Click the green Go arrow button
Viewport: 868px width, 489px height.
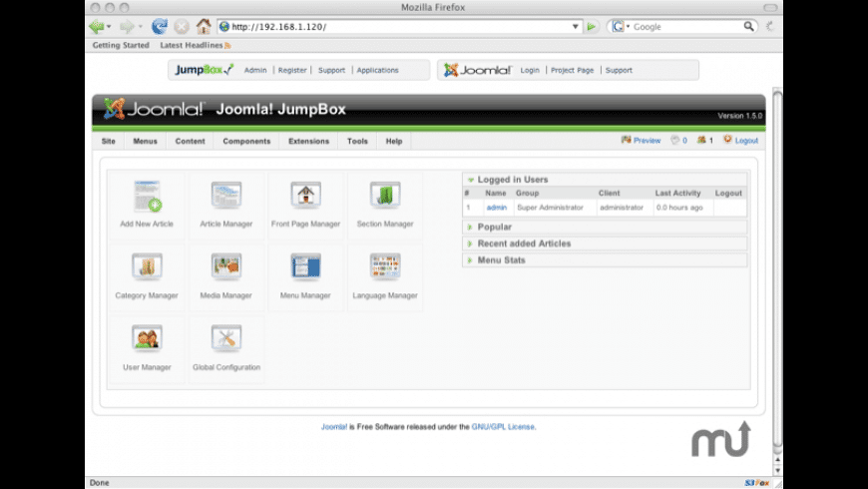tap(592, 26)
